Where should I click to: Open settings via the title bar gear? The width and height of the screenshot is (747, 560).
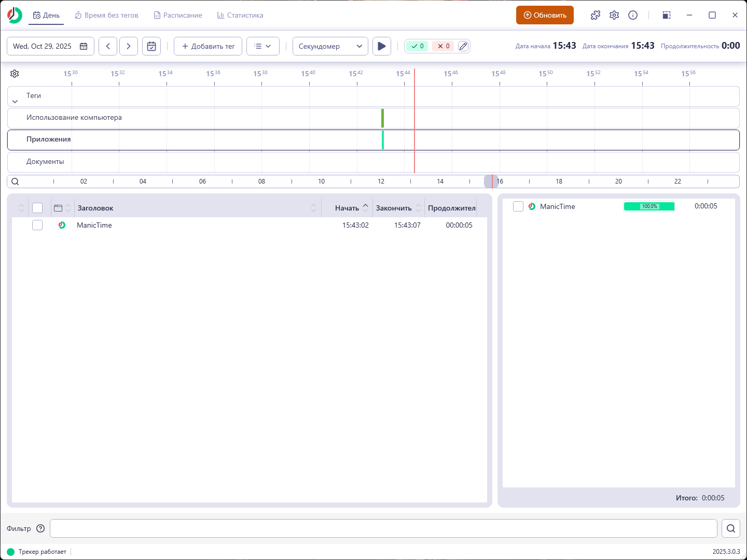click(614, 15)
